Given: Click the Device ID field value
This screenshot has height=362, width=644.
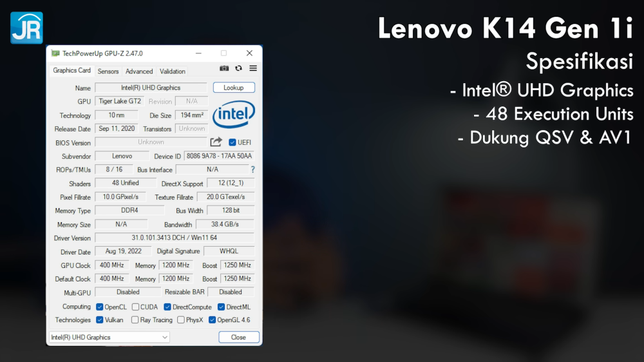Looking at the screenshot, I should 220,156.
